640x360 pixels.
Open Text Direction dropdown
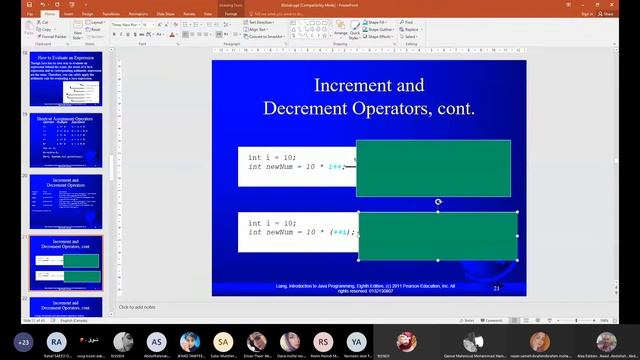click(x=259, y=22)
